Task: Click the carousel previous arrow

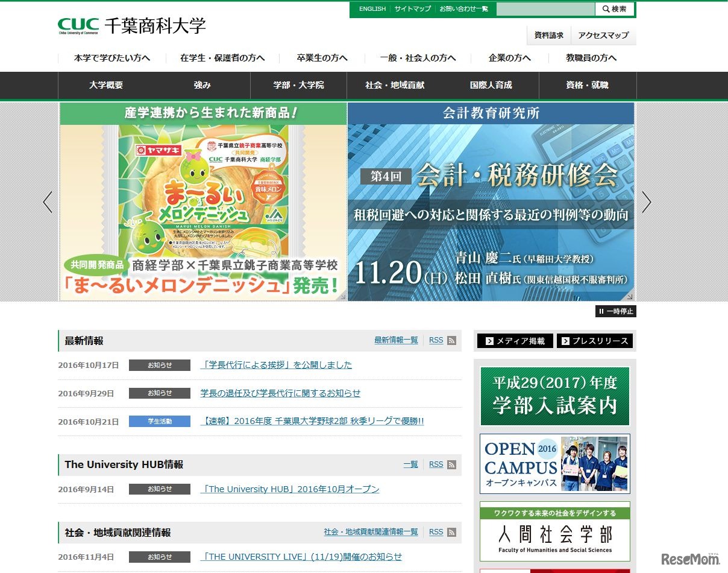Action: click(48, 202)
